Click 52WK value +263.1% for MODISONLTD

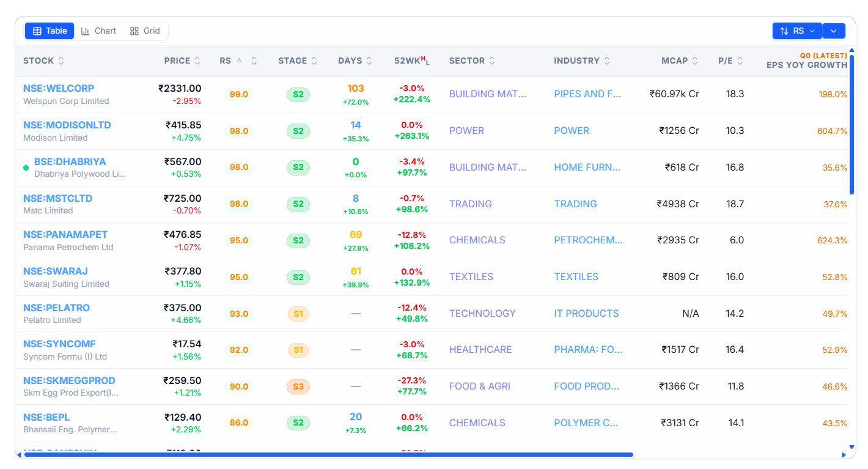(412, 136)
